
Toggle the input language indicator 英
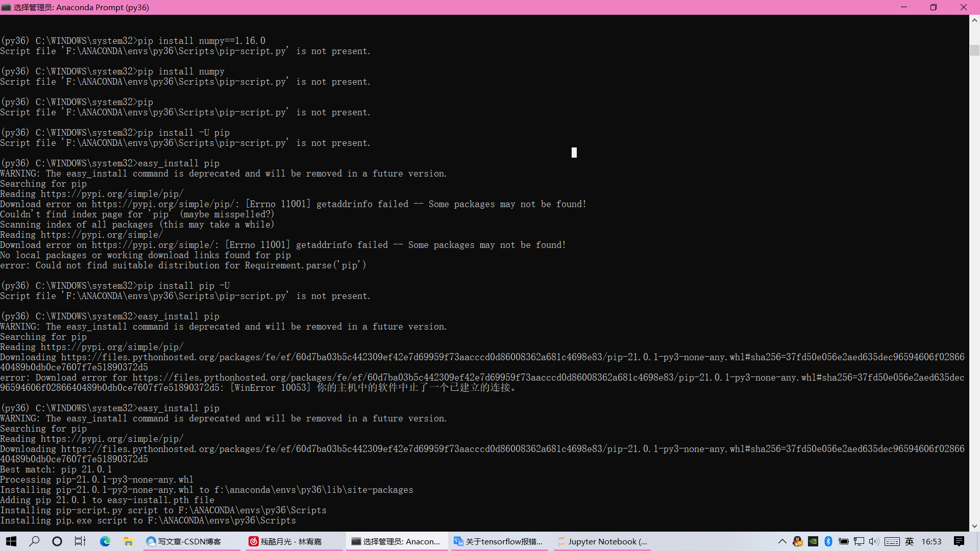909,541
